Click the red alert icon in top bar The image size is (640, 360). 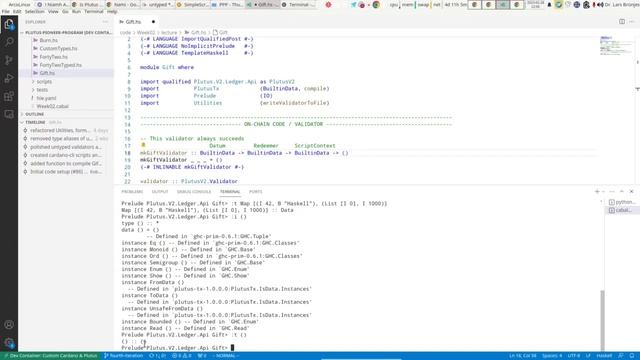pos(328,5)
